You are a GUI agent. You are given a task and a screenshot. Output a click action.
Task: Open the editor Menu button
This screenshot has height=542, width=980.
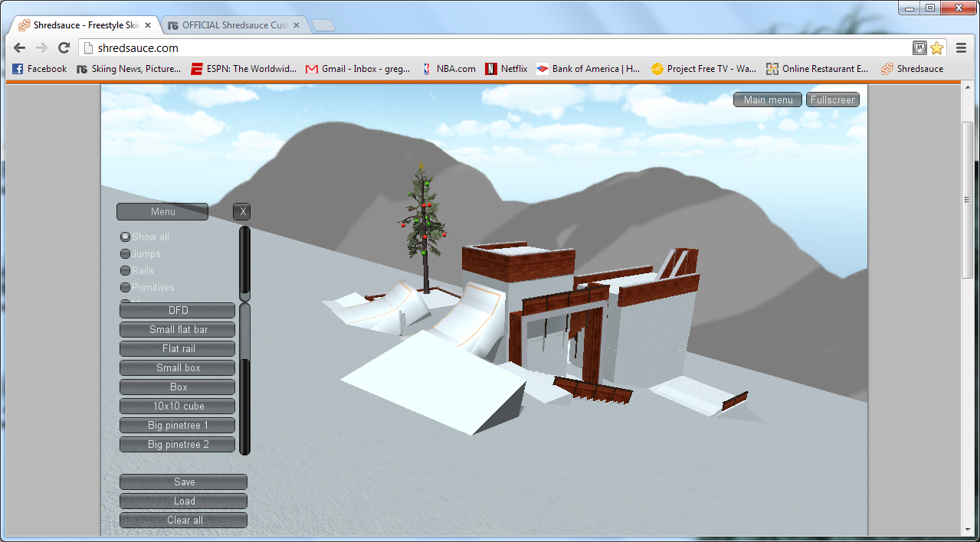click(162, 212)
